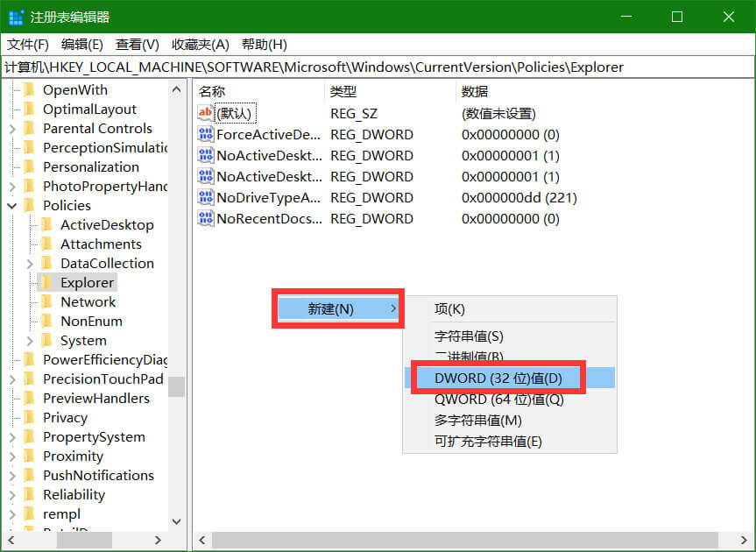Choose DWORD (32 位)值(D) from submenu
The width and height of the screenshot is (756, 552).
click(498, 379)
